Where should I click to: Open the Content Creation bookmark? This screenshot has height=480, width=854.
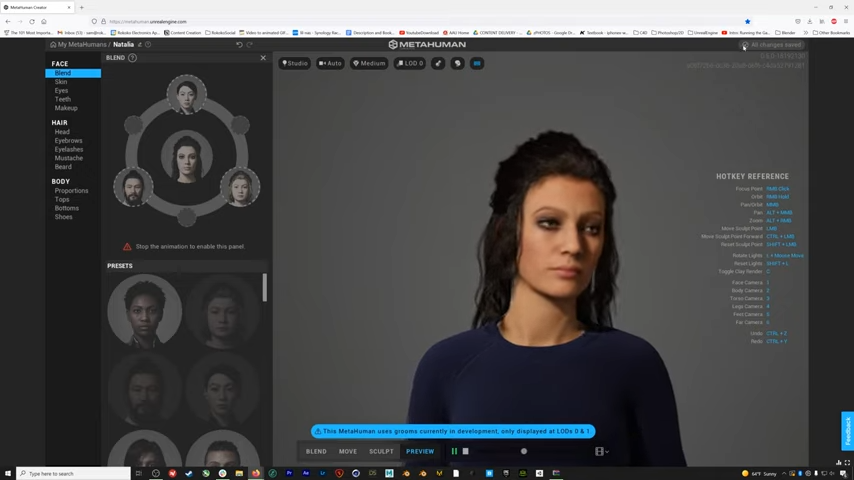tap(182, 33)
